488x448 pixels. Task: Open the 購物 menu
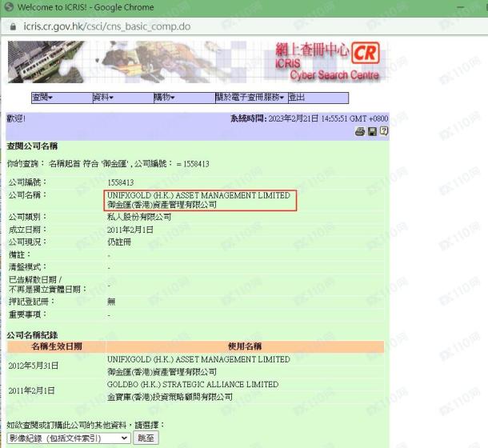tap(184, 98)
